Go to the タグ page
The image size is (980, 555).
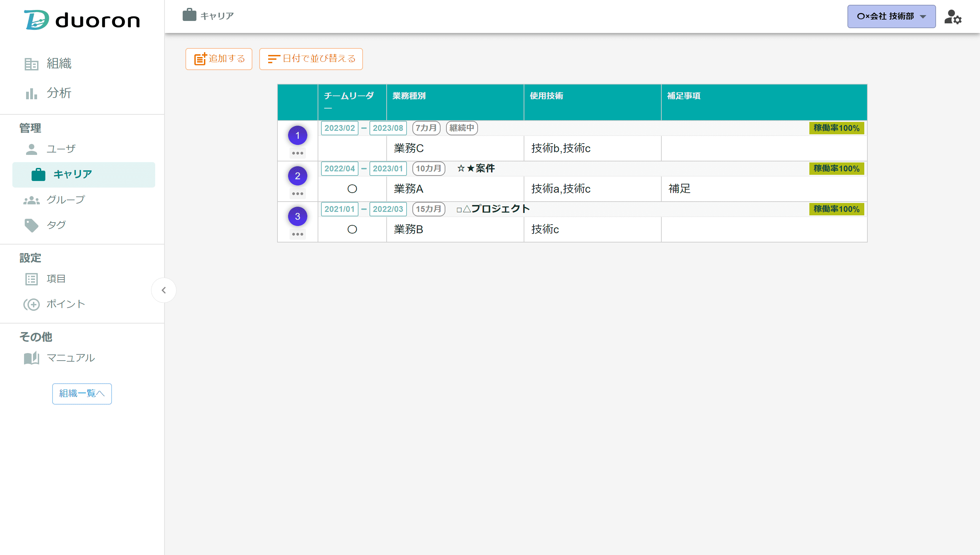click(x=56, y=225)
